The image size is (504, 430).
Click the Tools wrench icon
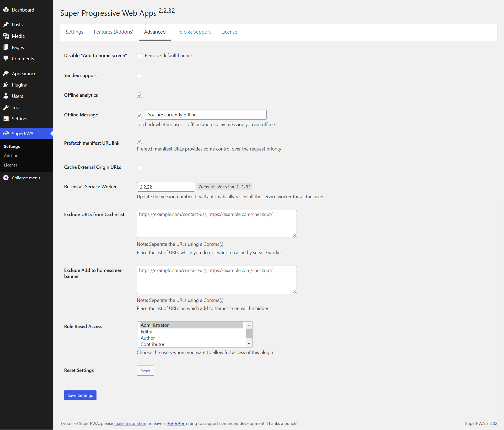pos(6,107)
